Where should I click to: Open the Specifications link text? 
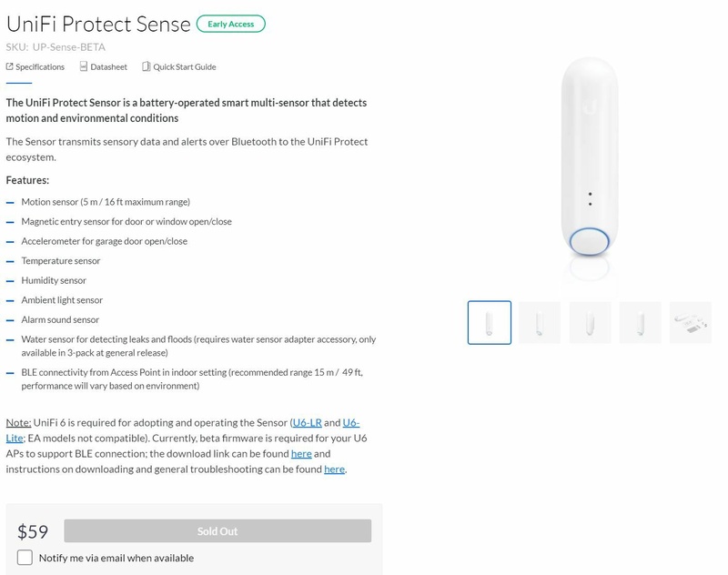click(x=40, y=66)
